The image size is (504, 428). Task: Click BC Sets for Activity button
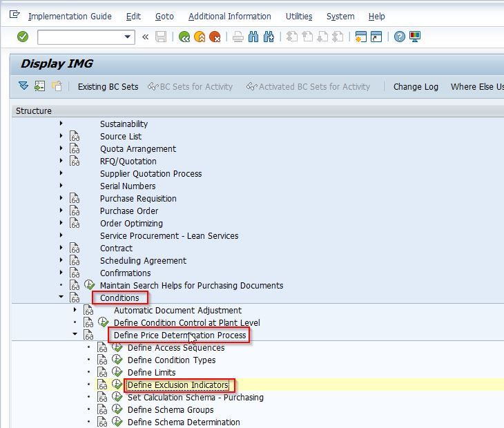tap(190, 87)
